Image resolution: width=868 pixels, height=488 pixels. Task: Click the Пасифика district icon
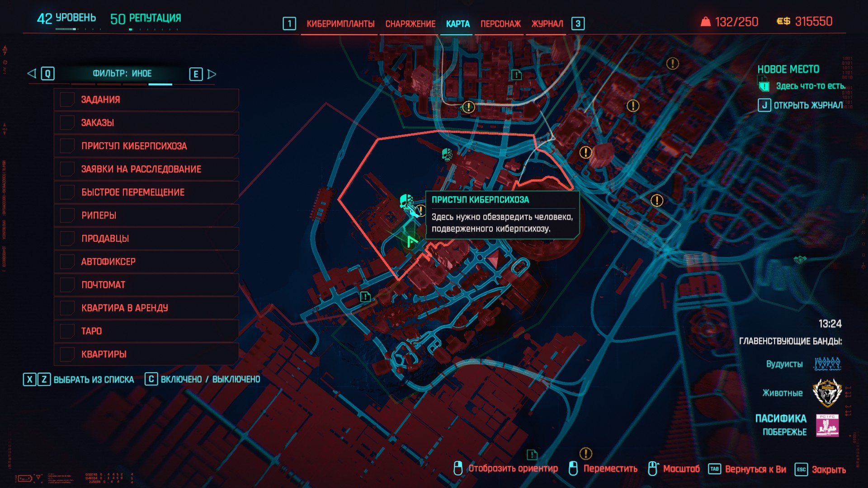coord(827,425)
